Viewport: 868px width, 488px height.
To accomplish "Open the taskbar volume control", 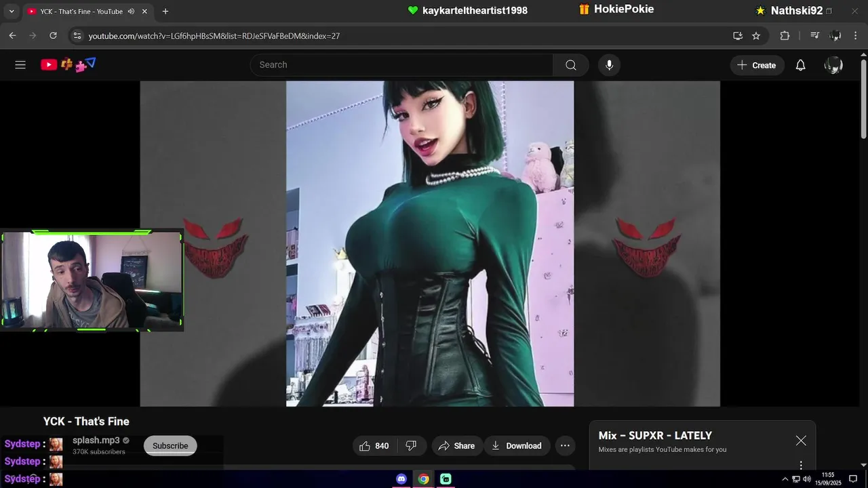I will pos(807,479).
